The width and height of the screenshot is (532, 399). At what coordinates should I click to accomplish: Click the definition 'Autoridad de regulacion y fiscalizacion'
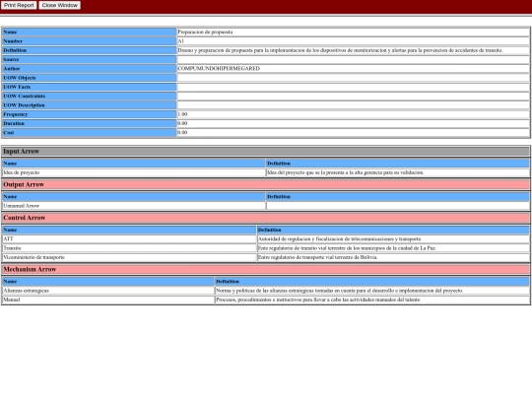point(340,238)
